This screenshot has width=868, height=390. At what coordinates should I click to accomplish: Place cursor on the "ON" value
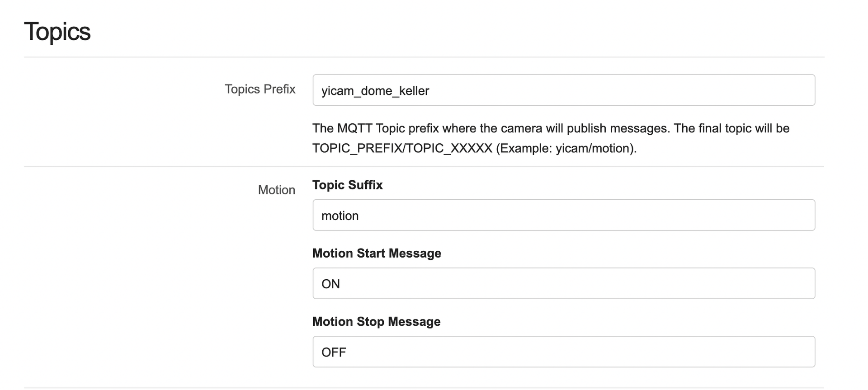(330, 284)
